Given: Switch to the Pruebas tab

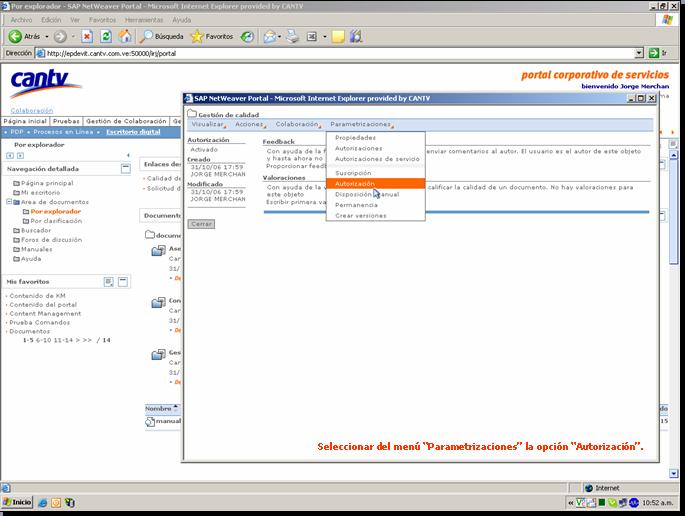Looking at the screenshot, I should pyautogui.click(x=66, y=121).
